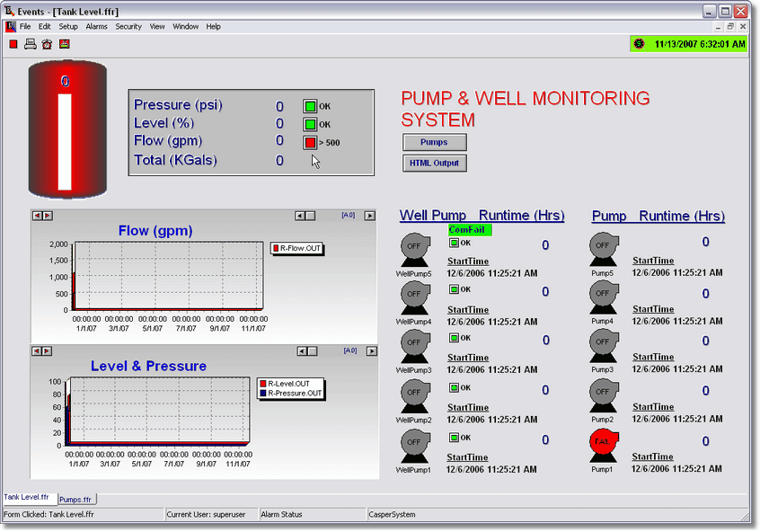Click the StartTime link under Pump5
The image size is (760, 532).
tap(652, 261)
